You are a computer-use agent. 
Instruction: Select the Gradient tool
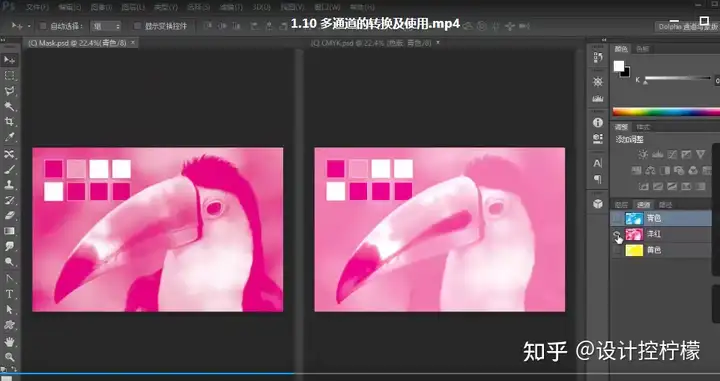pos(9,231)
